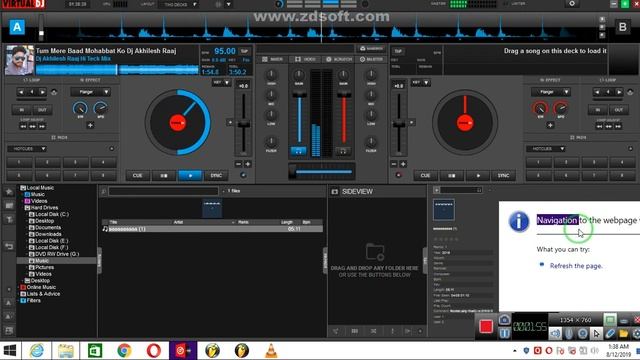Click pause/stop button on left deck
This screenshot has width=640, height=360.
(x=164, y=176)
